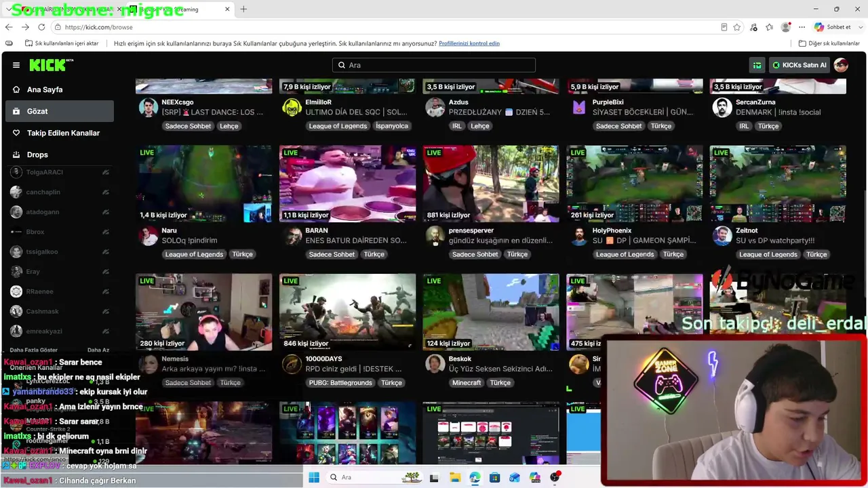This screenshot has height=488, width=868.
Task: Open Azdus channel avatar
Action: coord(435,107)
